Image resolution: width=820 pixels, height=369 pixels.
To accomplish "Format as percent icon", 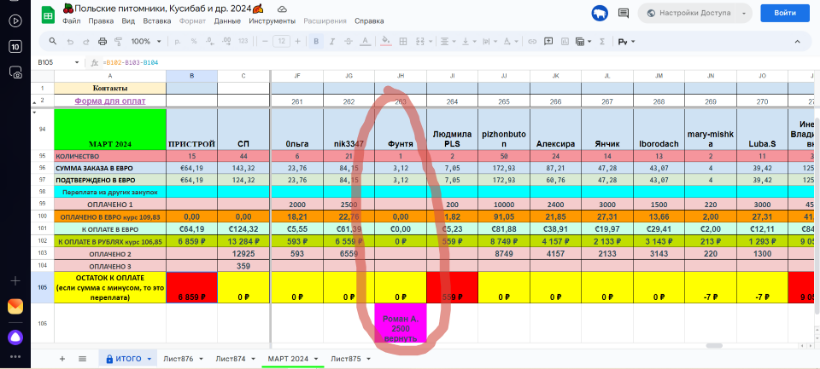I will point(193,41).
